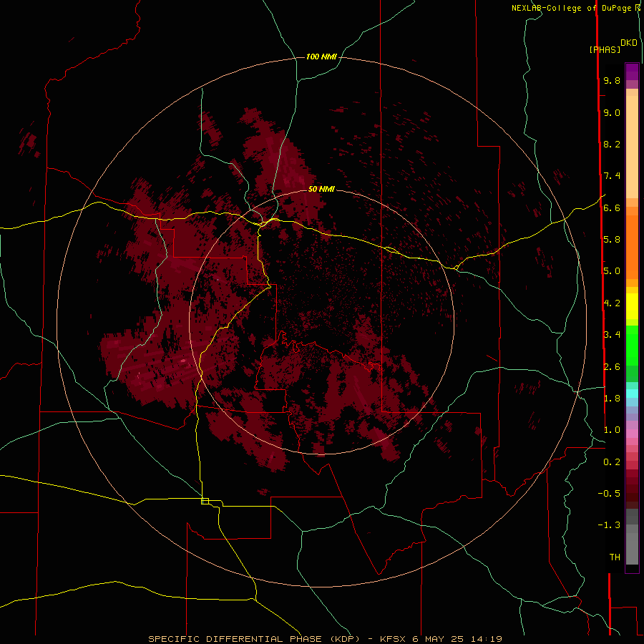
Task: Click the 1.8 scale value
Action: point(612,398)
